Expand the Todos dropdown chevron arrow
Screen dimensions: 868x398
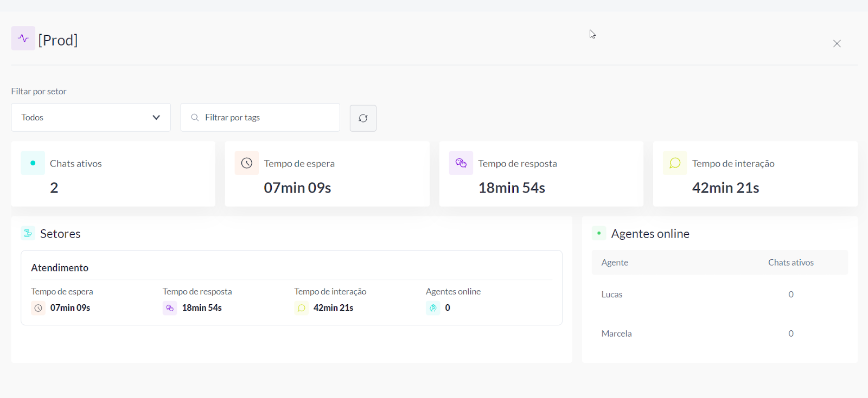tap(156, 118)
